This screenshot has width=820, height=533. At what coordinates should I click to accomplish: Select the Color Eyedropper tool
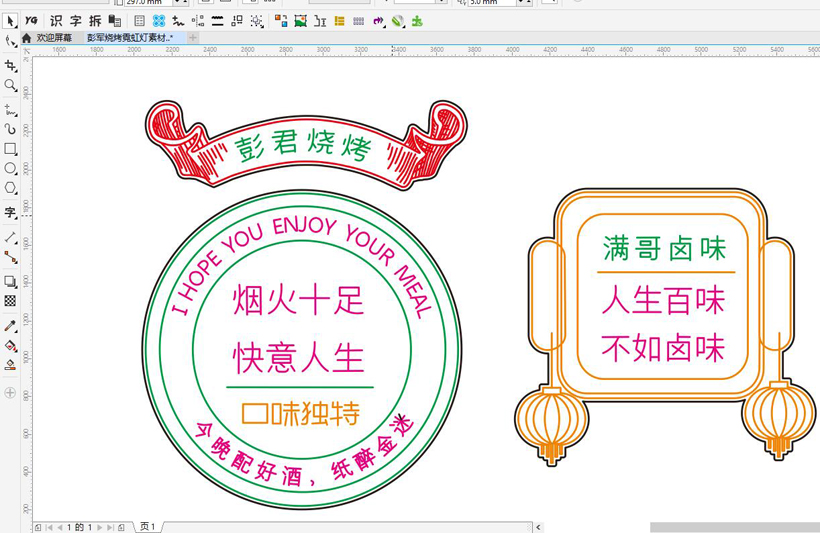[10, 326]
